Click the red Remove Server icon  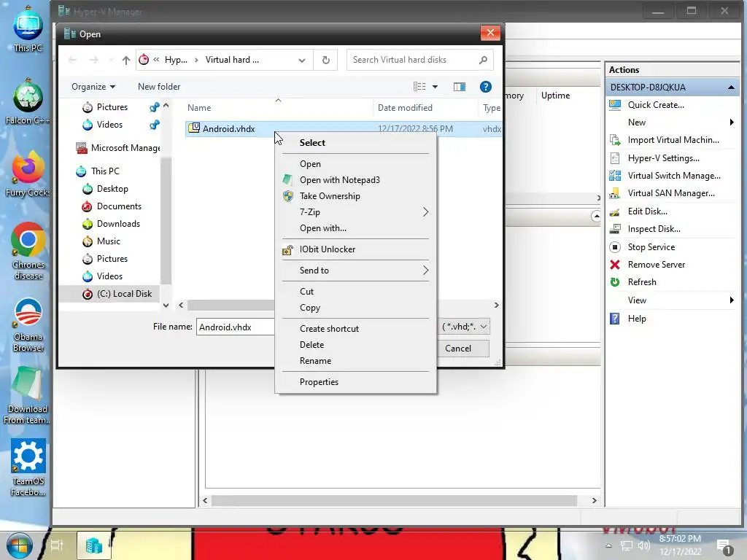pyautogui.click(x=614, y=265)
